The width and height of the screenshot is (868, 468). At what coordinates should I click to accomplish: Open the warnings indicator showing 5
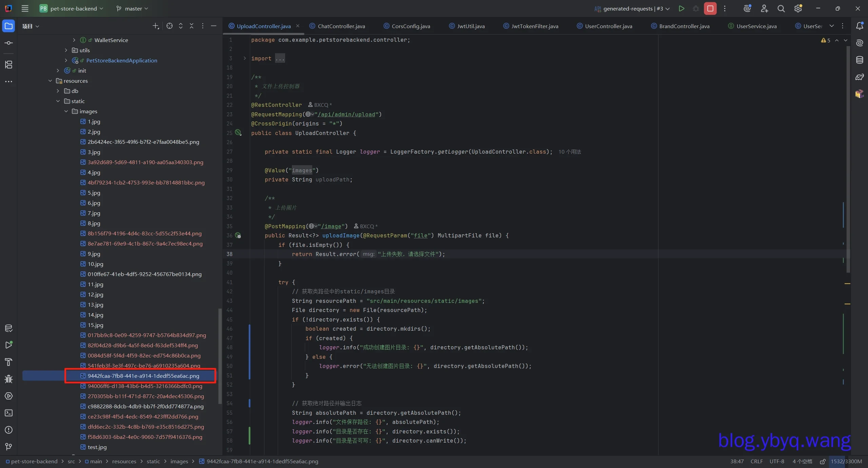[x=825, y=40]
